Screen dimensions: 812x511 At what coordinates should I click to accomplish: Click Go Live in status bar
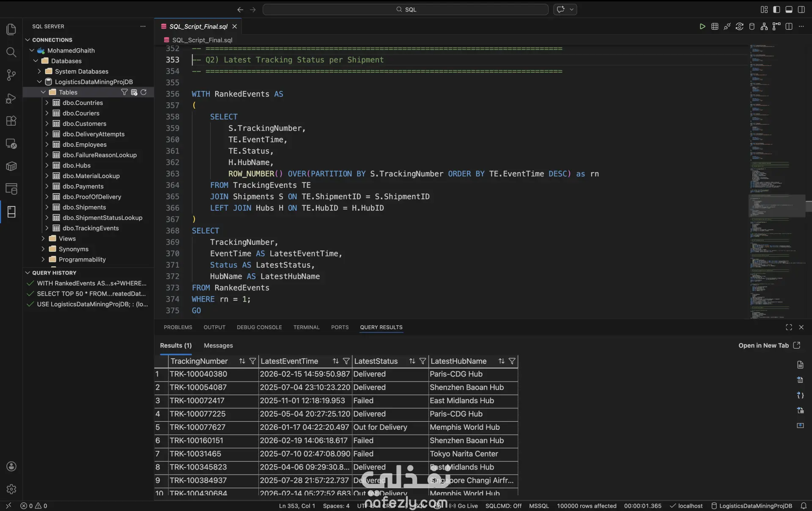click(x=463, y=506)
